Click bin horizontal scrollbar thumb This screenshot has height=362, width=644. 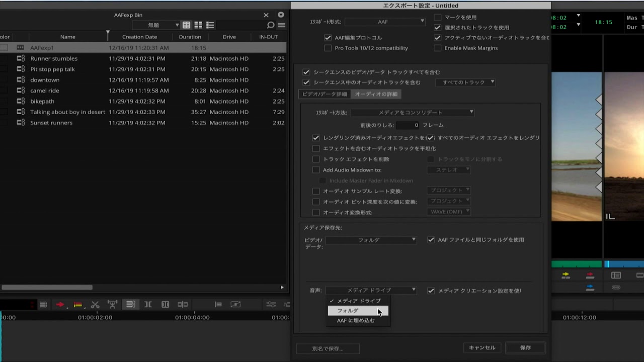click(47, 287)
